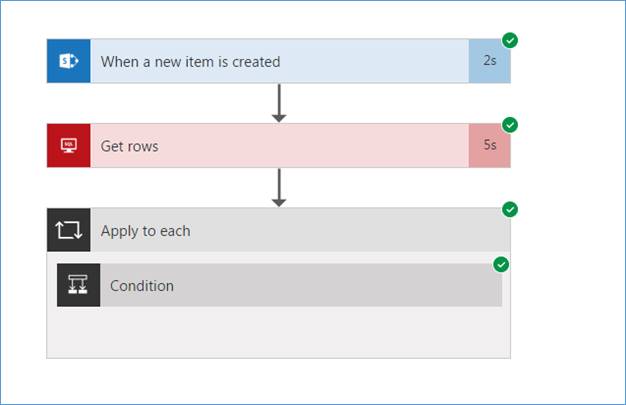626x405 pixels.
Task: Expand the 'When a new item is created' step
Action: [190, 61]
